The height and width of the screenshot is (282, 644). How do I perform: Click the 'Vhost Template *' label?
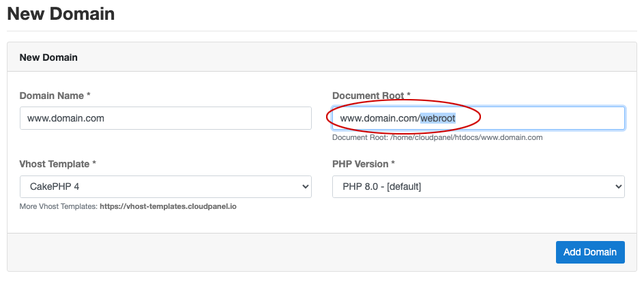(x=58, y=164)
